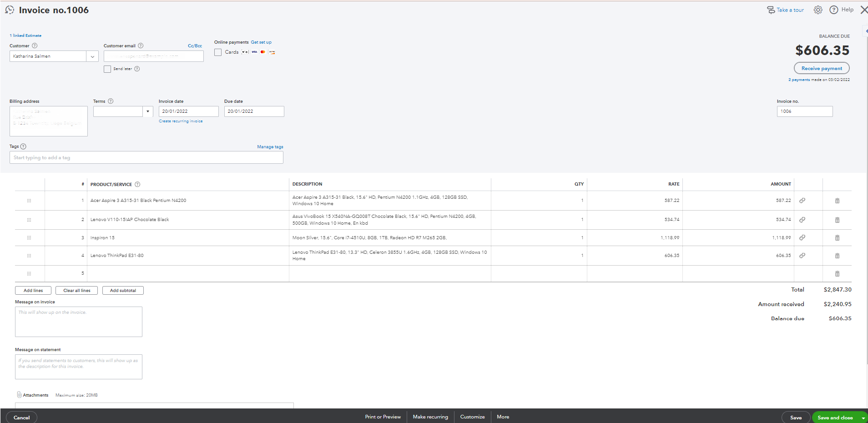Open the Help question mark icon

click(834, 10)
